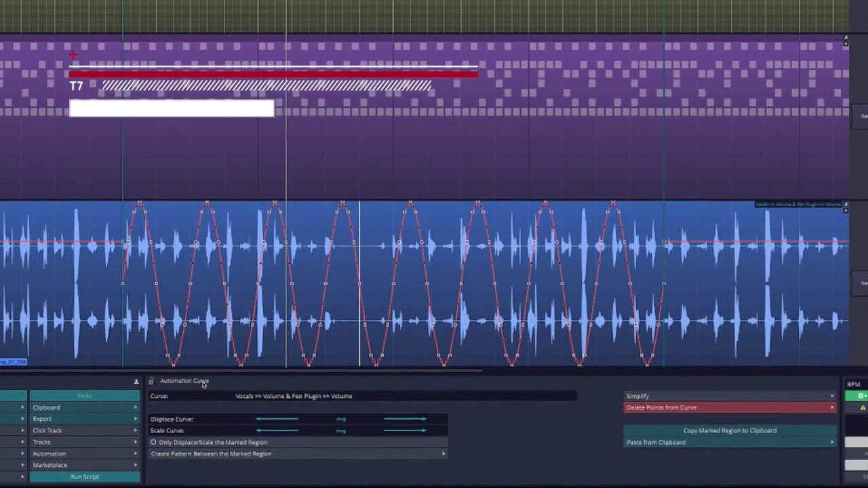Open the Simplify submenu arrow
The image size is (868, 488).
tap(832, 396)
